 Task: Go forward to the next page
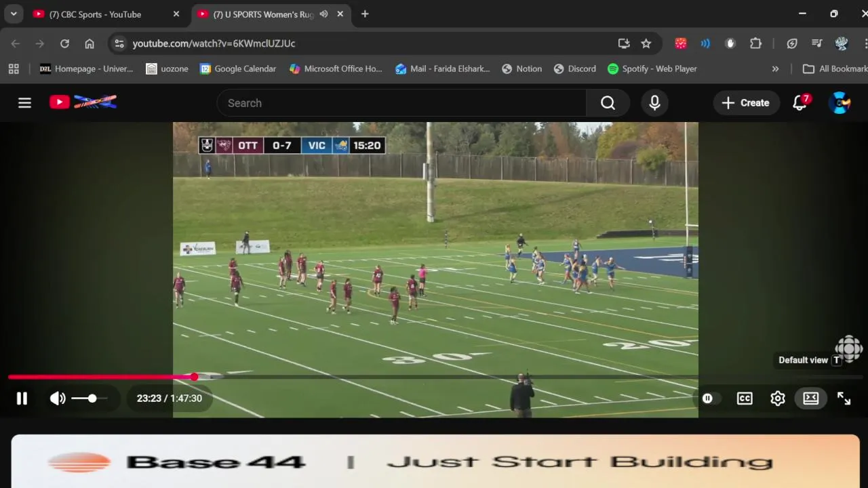pos(40,43)
